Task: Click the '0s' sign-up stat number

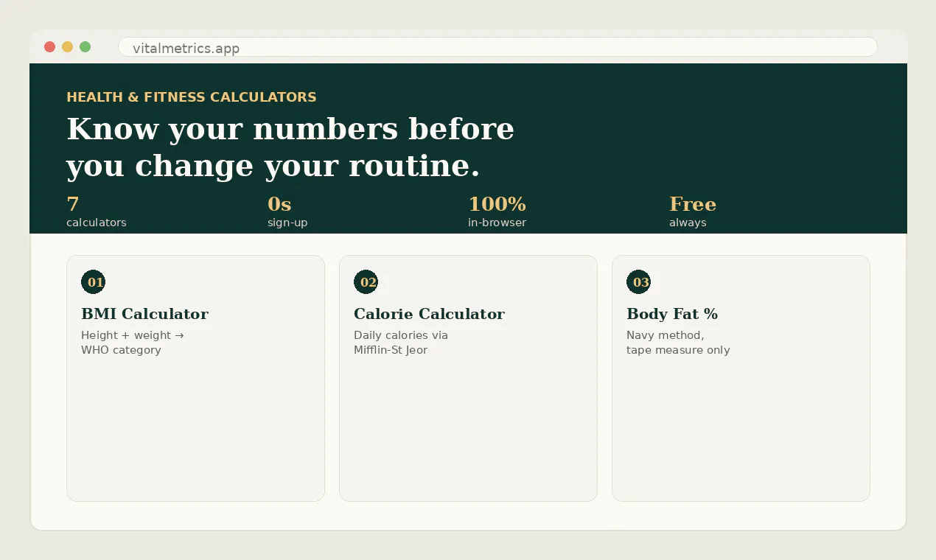Action: [x=279, y=204]
